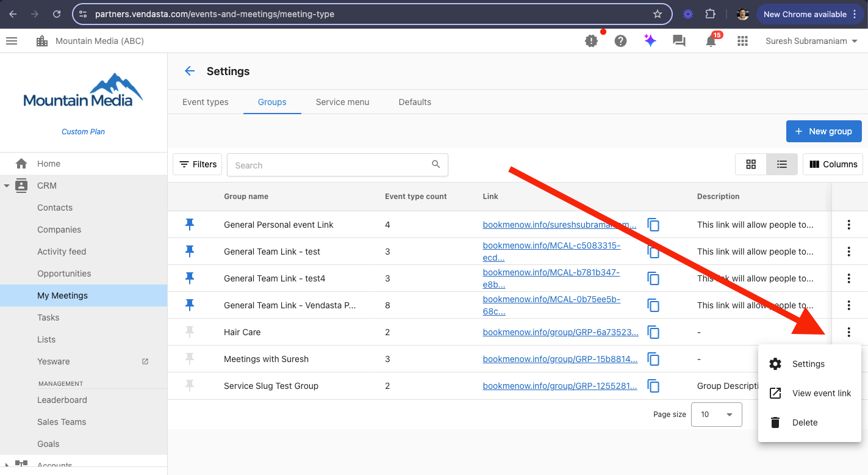The height and width of the screenshot is (475, 868).
Task: Bookmark page with star icon
Action: (658, 13)
